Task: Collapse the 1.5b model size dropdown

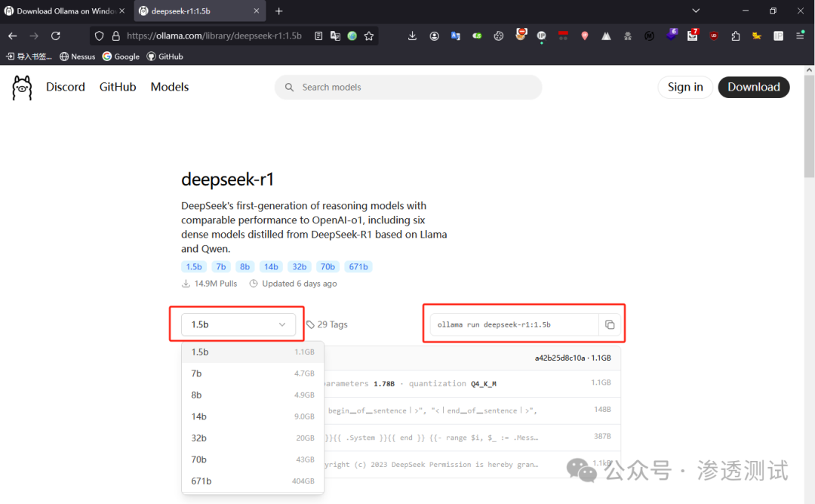Action: point(238,324)
